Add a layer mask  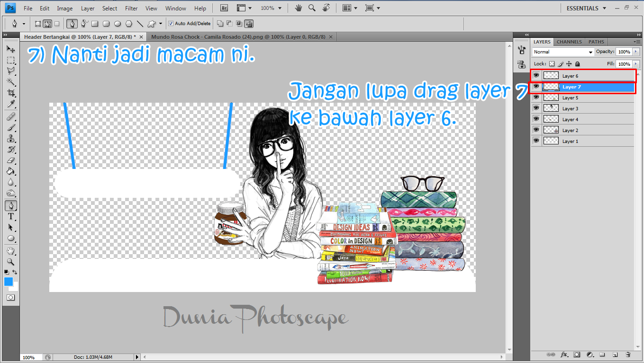click(x=577, y=354)
